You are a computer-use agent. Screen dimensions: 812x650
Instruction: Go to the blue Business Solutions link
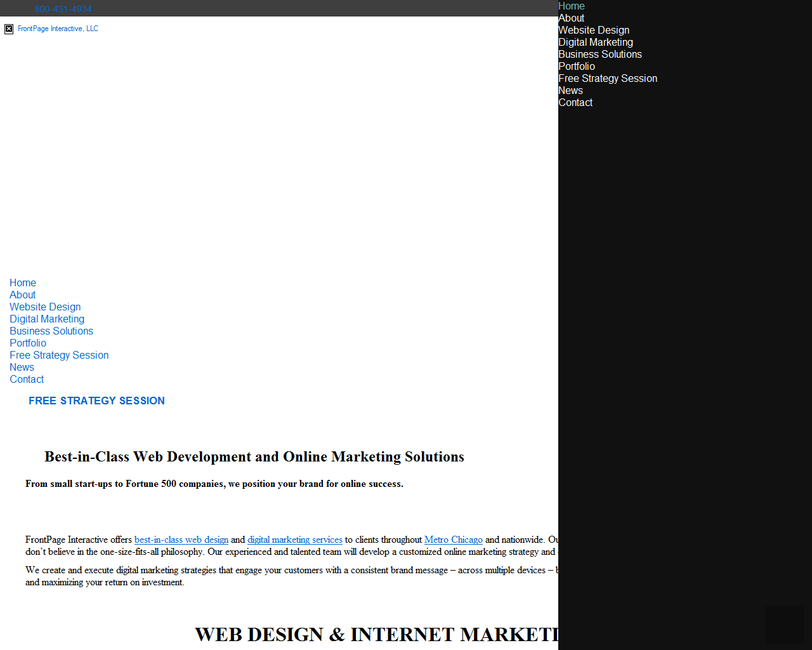click(51, 331)
